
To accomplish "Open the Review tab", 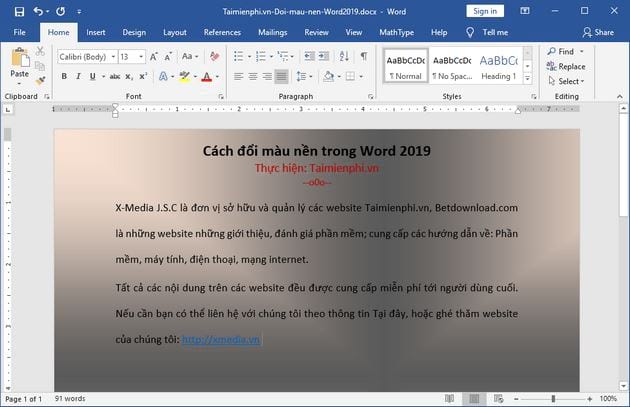I will 316,32.
